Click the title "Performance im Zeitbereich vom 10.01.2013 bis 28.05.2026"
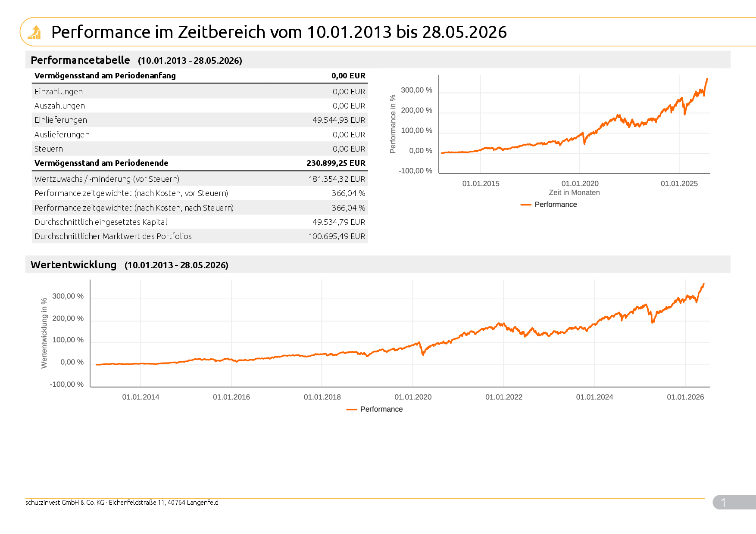 279,32
